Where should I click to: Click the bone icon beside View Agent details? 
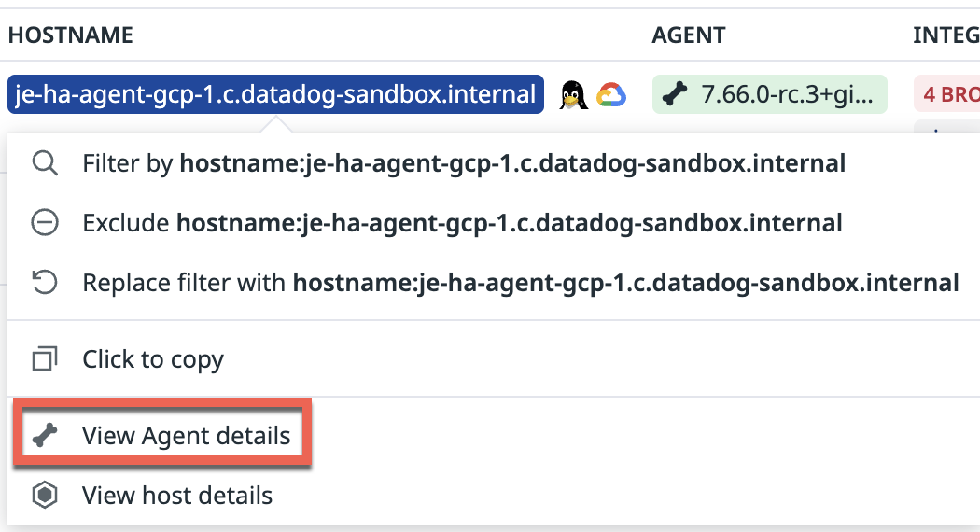pos(45,436)
